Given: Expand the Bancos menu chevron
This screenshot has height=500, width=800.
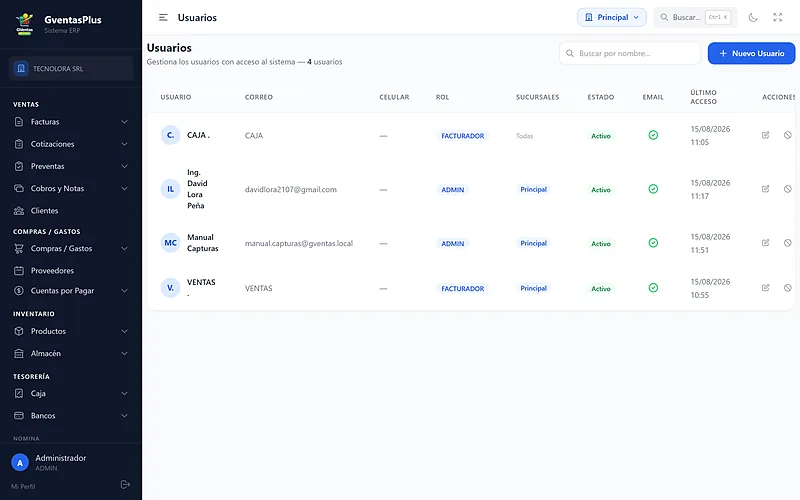Looking at the screenshot, I should point(124,415).
